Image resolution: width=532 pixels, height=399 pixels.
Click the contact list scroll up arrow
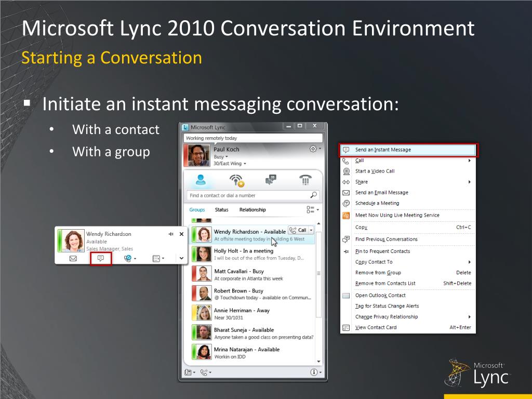point(318,223)
